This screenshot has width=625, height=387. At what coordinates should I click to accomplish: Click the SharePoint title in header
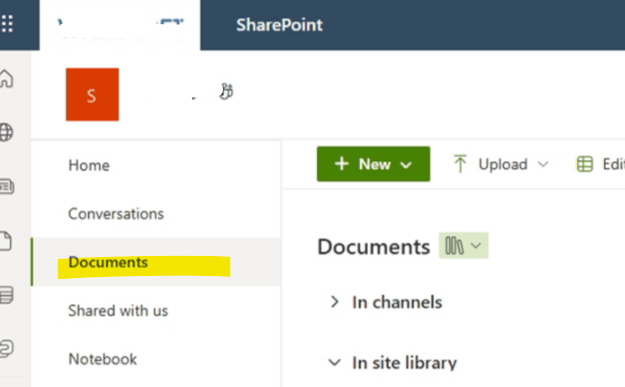point(279,25)
